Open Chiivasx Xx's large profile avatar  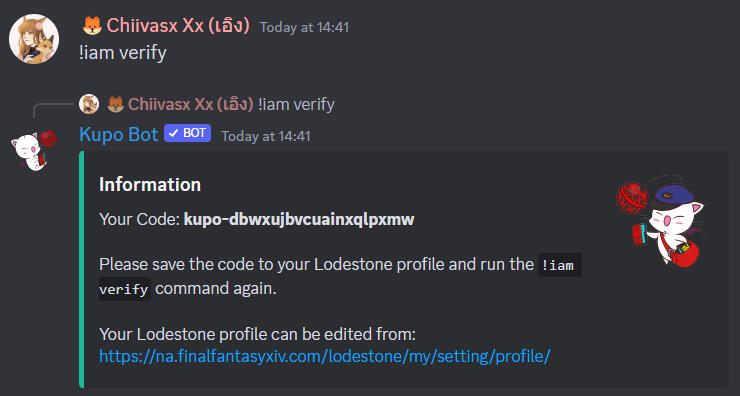click(34, 39)
